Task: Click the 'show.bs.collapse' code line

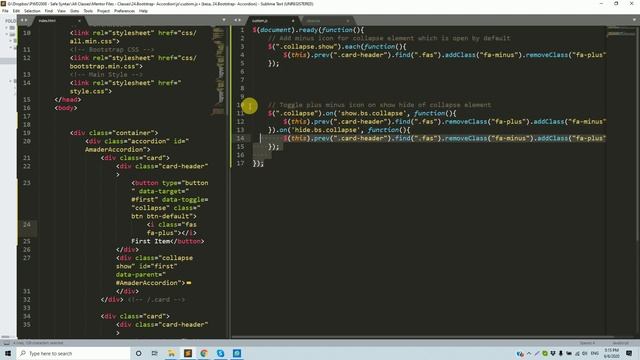Action: (x=362, y=113)
